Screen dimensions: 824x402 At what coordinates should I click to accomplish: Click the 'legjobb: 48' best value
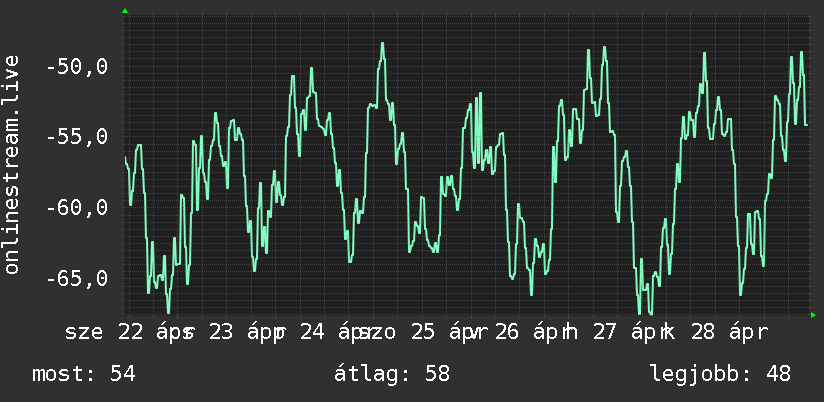coord(720,374)
